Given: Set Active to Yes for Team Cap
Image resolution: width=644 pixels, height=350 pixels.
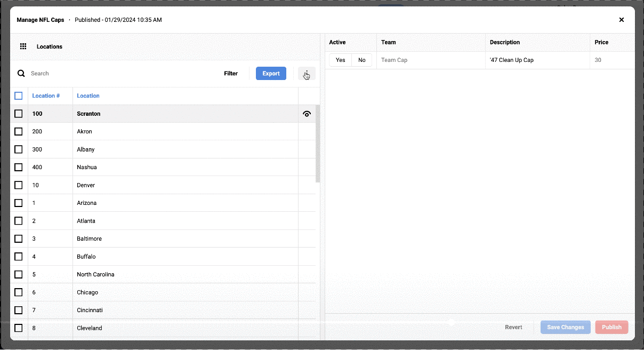Looking at the screenshot, I should pos(341,60).
